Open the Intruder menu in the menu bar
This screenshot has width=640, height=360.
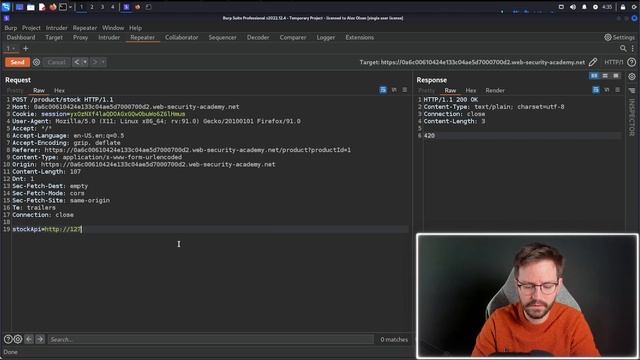[x=56, y=28]
